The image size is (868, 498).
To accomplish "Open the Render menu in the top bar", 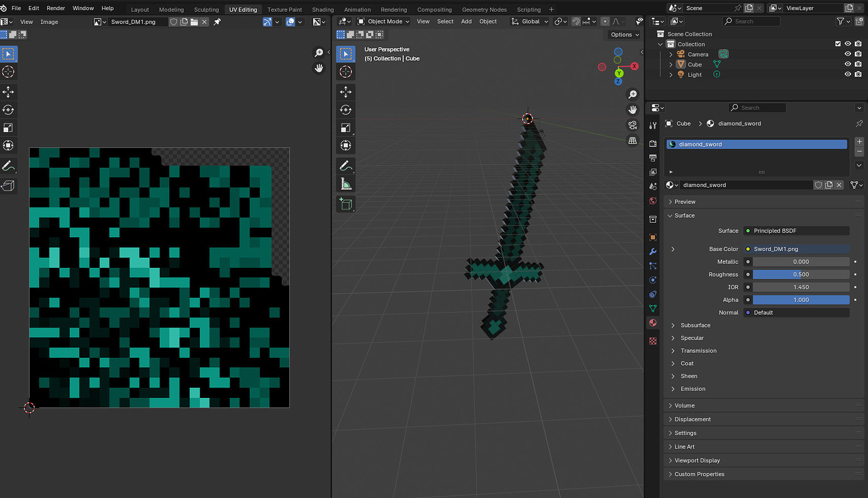I will (x=55, y=8).
